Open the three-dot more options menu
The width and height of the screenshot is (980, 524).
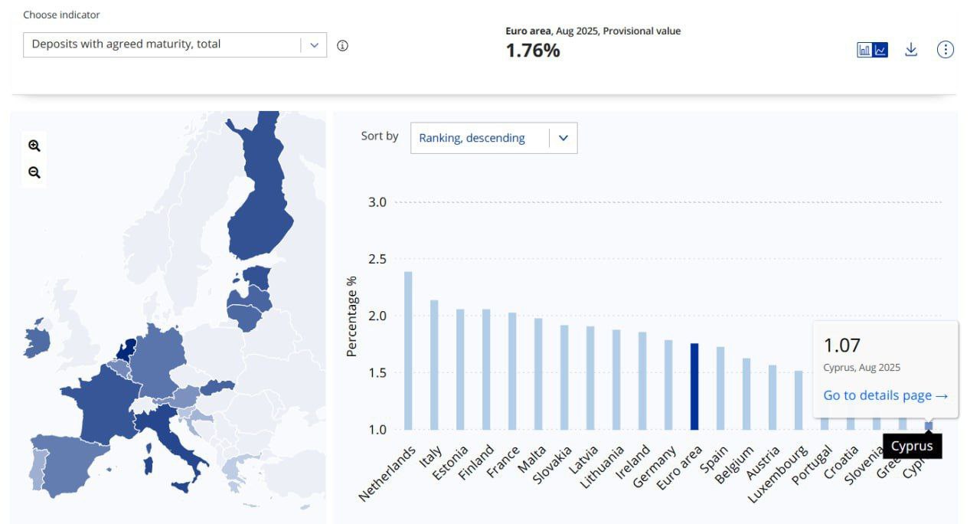(946, 50)
